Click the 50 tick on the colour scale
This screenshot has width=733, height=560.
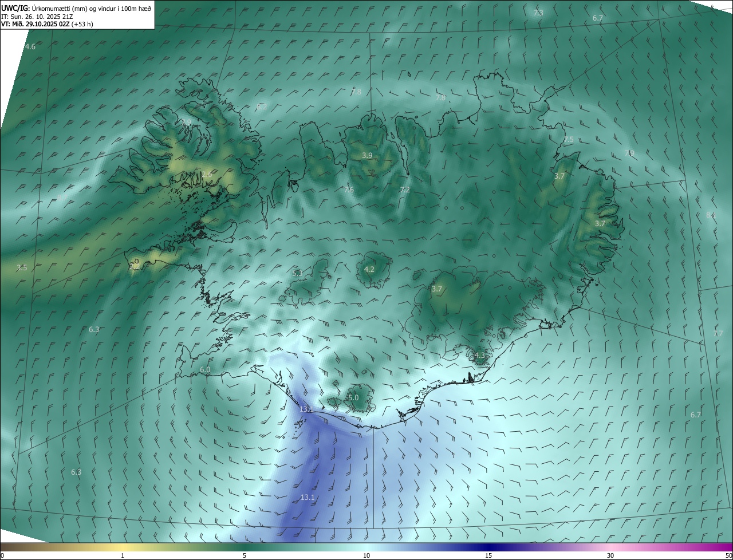[x=728, y=555]
